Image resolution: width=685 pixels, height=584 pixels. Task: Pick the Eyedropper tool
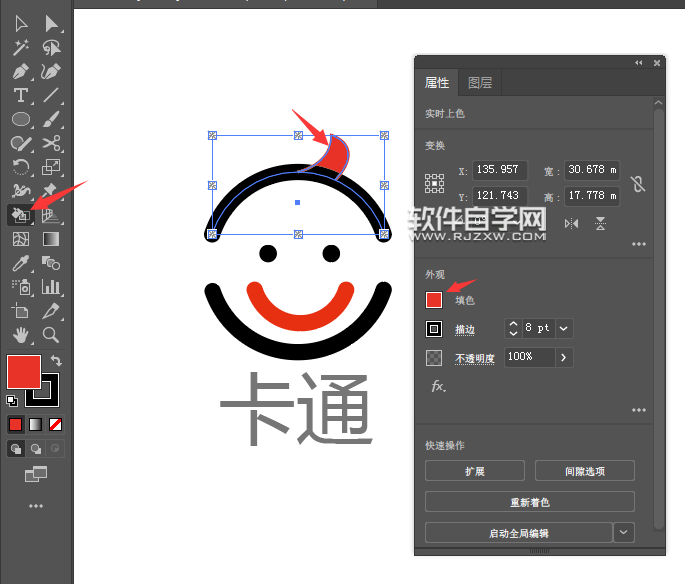click(x=20, y=263)
